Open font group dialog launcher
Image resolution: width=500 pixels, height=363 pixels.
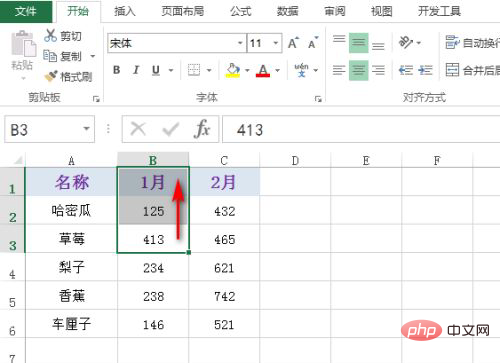click(x=318, y=99)
